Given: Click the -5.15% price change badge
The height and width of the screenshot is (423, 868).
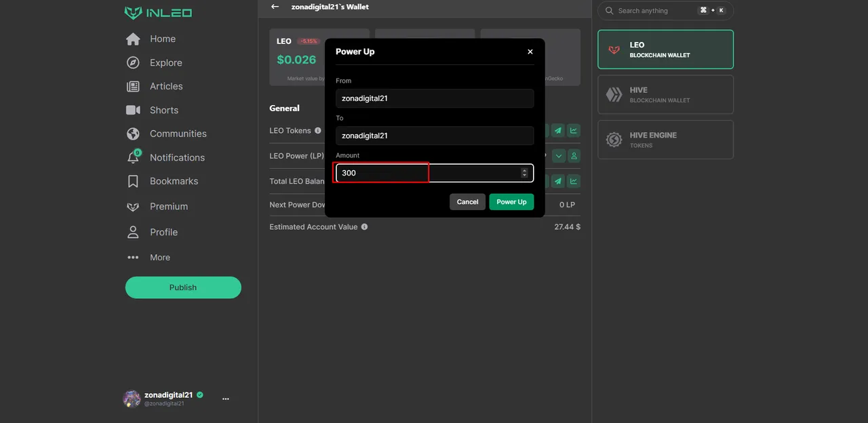Looking at the screenshot, I should coord(309,41).
